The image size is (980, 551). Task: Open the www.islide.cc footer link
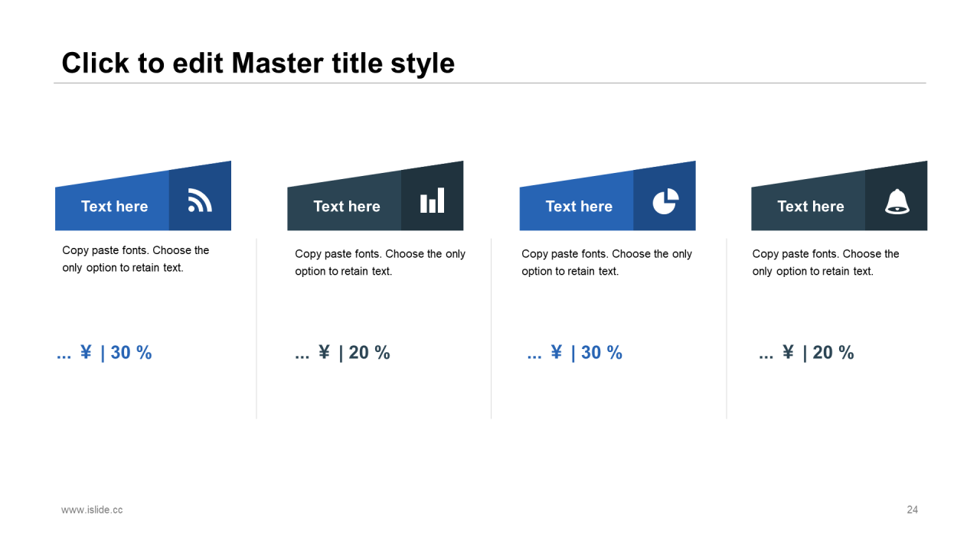(x=92, y=510)
